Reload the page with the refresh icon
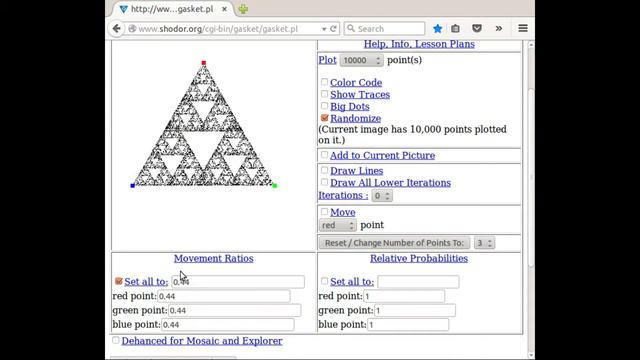This screenshot has width=640, height=360. tap(333, 29)
